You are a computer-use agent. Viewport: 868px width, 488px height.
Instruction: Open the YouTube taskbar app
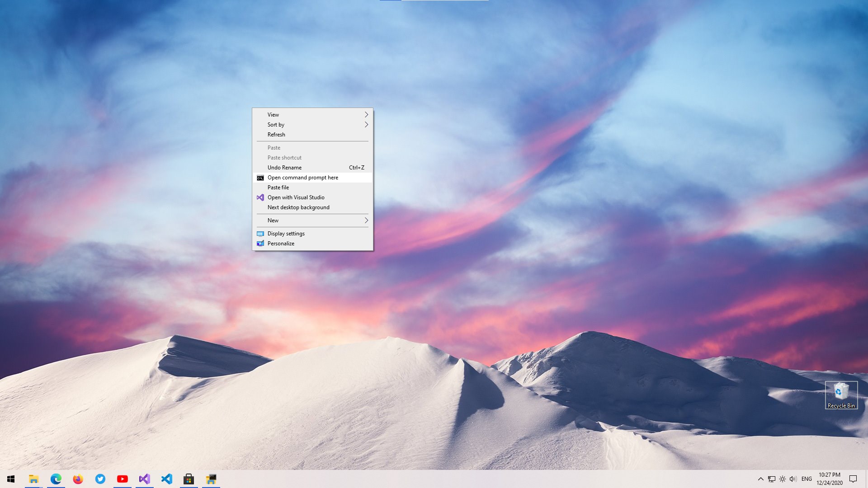(x=122, y=479)
